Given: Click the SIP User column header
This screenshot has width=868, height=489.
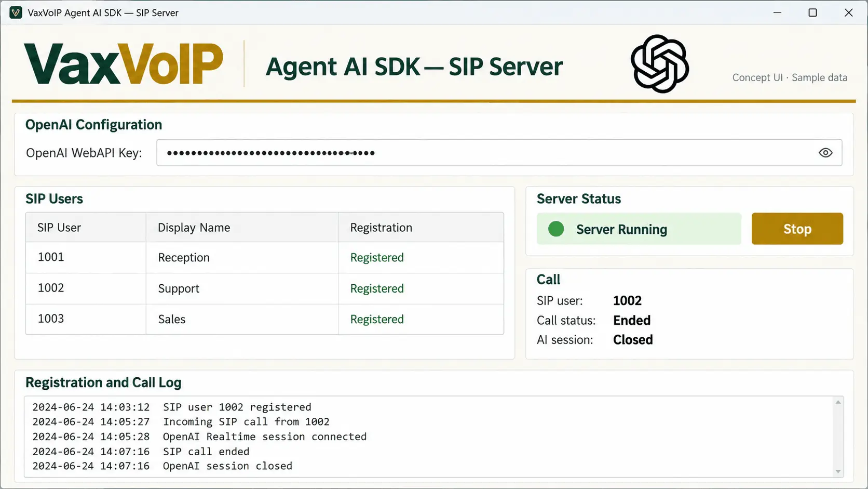Looking at the screenshot, I should tap(86, 227).
